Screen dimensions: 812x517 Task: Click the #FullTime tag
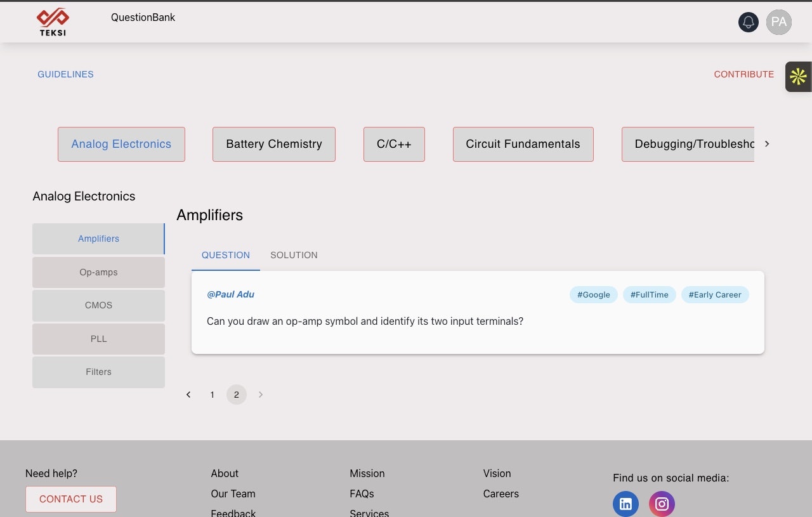click(650, 294)
